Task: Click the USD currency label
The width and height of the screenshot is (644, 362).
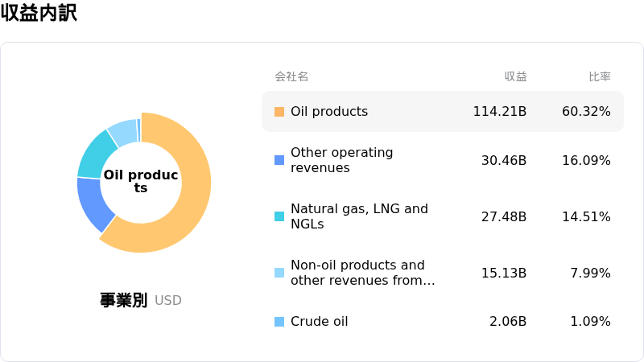Action: (168, 301)
